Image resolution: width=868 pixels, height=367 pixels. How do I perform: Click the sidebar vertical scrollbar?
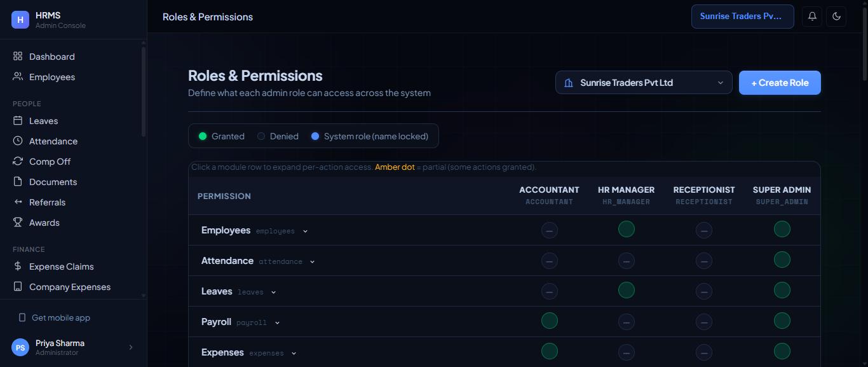coord(144,90)
